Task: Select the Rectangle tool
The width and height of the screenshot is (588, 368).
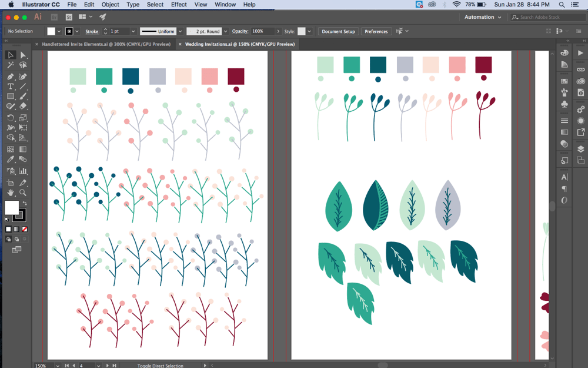Action: pos(11,97)
